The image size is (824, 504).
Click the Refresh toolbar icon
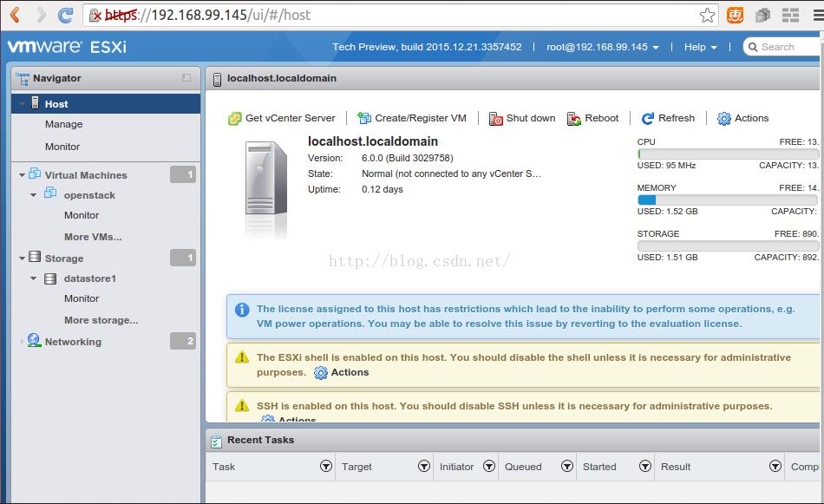click(647, 119)
